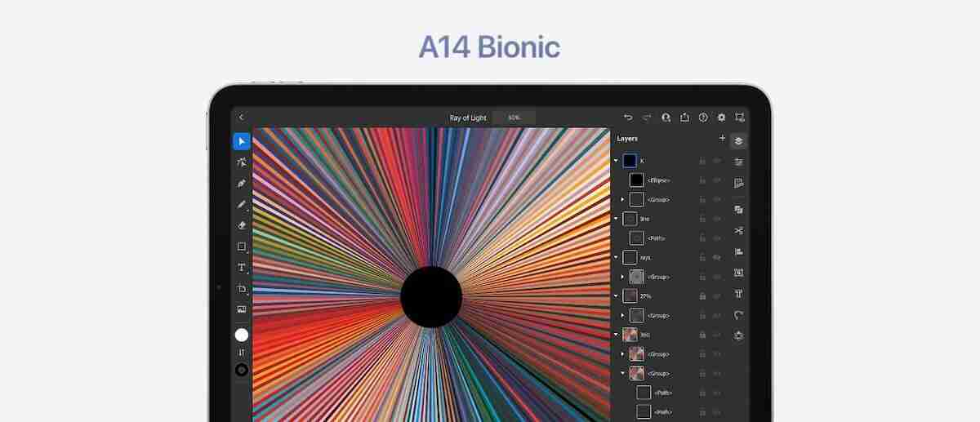Select the Pencil tool
Screen dimensions: 980x422
point(242,204)
